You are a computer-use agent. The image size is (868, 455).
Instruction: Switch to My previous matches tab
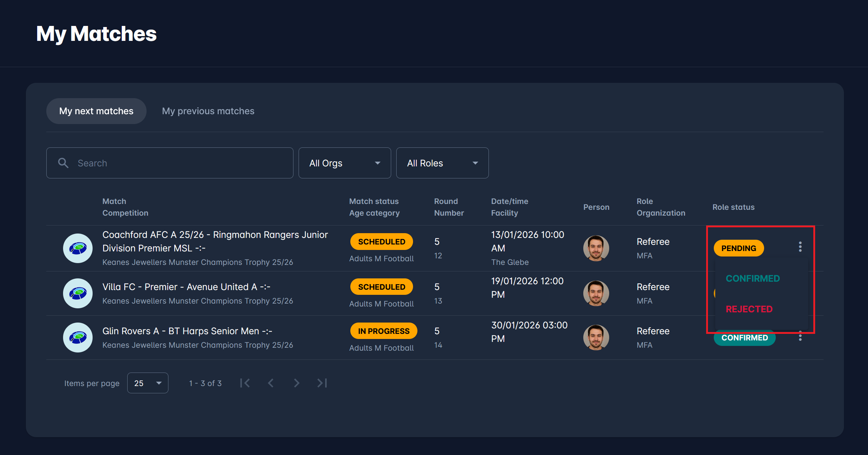point(208,111)
